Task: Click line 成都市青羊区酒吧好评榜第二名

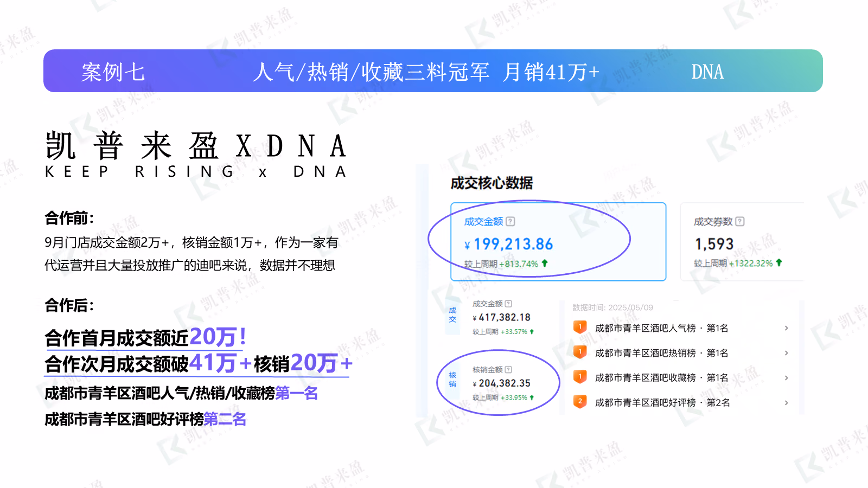Action: point(145,419)
